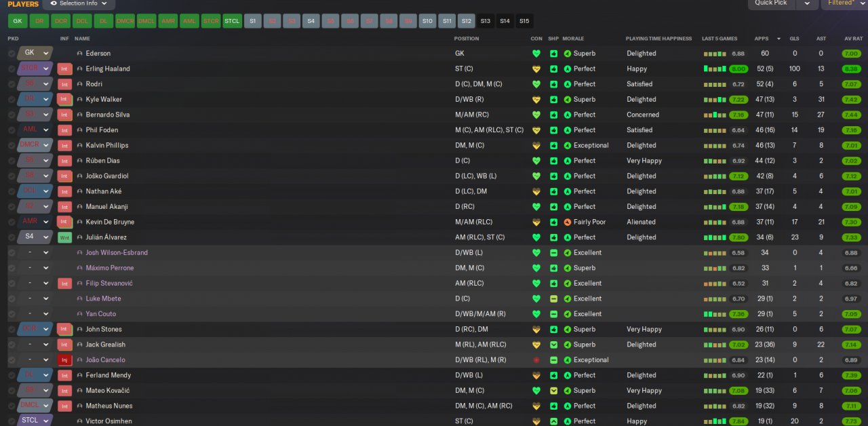Click Julián Álvarez's Wnt status badge
Screen dimensions: 868x426
click(x=64, y=237)
